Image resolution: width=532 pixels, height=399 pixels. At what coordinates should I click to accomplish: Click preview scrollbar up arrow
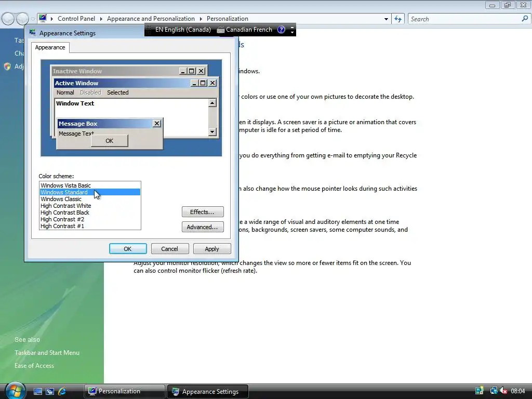[x=212, y=103]
